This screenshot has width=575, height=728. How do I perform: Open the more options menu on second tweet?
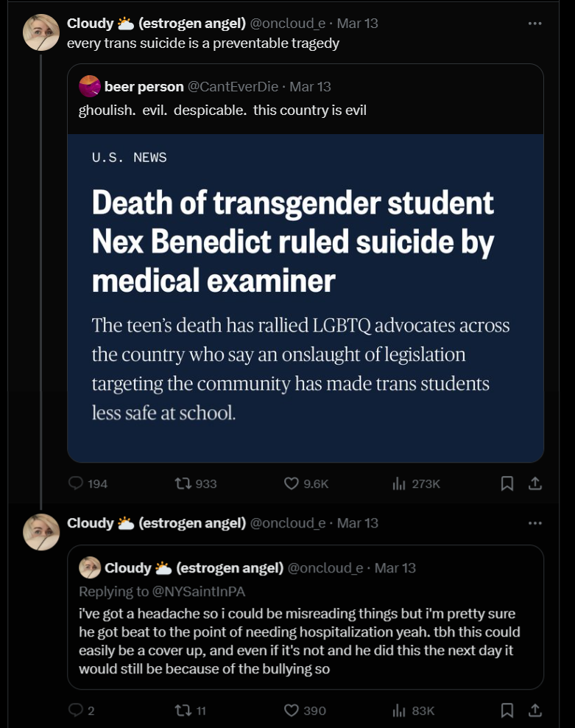[535, 522]
